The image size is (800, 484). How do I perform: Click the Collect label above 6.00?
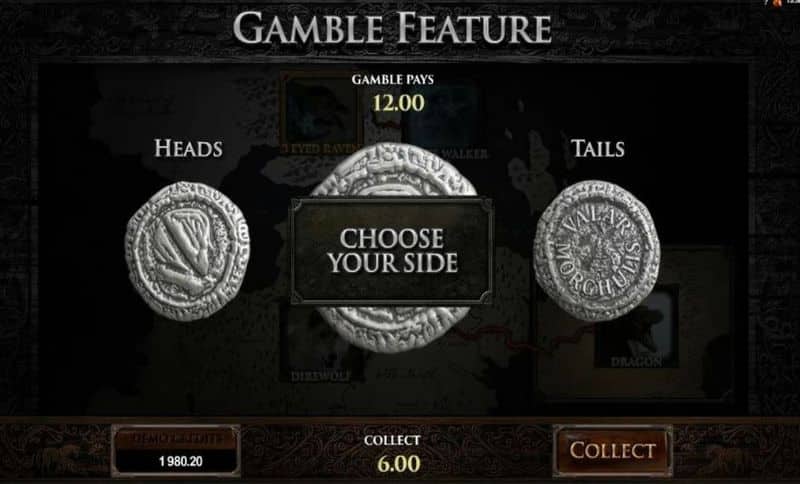pos(392,440)
